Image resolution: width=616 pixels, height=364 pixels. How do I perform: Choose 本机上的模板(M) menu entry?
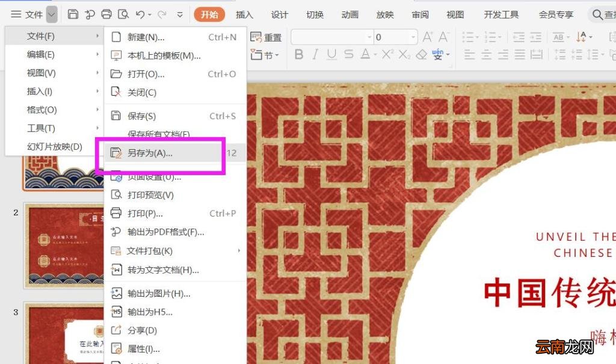click(x=175, y=55)
